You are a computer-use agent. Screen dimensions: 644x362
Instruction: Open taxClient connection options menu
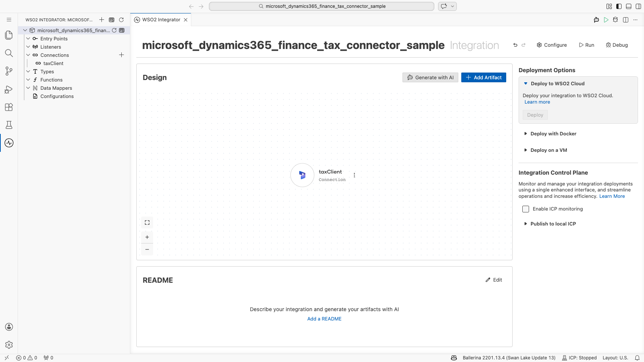[x=354, y=175]
